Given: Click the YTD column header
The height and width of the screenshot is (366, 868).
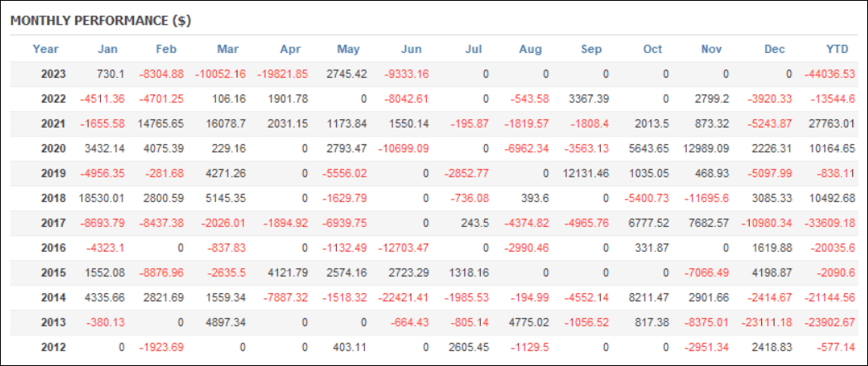Looking at the screenshot, I should [839, 49].
